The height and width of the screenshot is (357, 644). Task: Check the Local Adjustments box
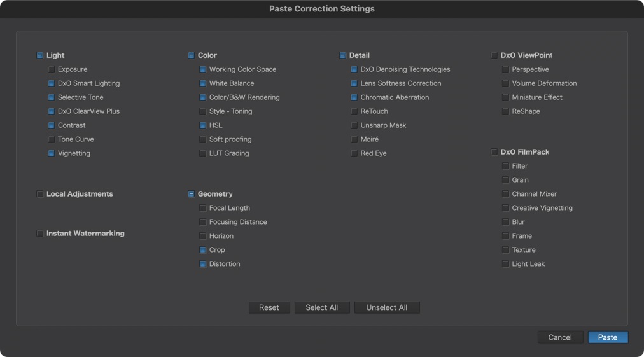tap(40, 194)
